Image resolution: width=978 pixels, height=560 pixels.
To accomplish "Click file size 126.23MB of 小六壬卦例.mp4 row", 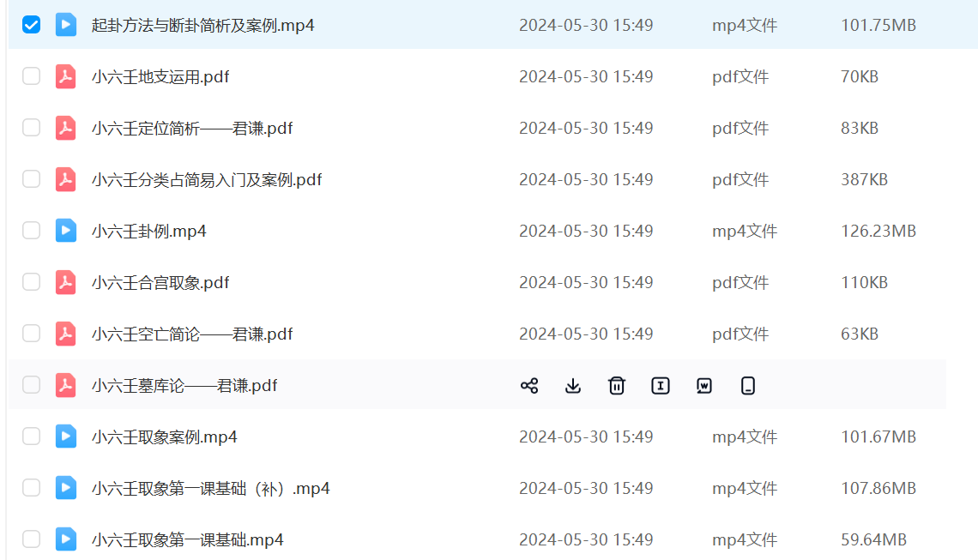I will point(878,232).
